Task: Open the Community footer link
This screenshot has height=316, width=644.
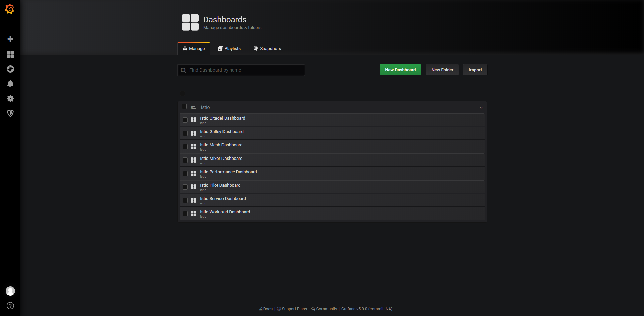Action: point(324,309)
